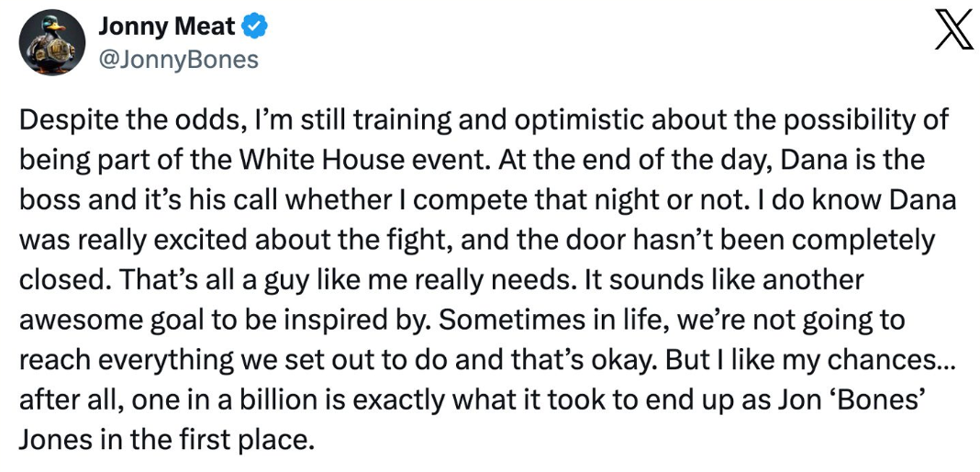Open the duck avatar profile picture
The width and height of the screenshot is (980, 472).
point(52,44)
